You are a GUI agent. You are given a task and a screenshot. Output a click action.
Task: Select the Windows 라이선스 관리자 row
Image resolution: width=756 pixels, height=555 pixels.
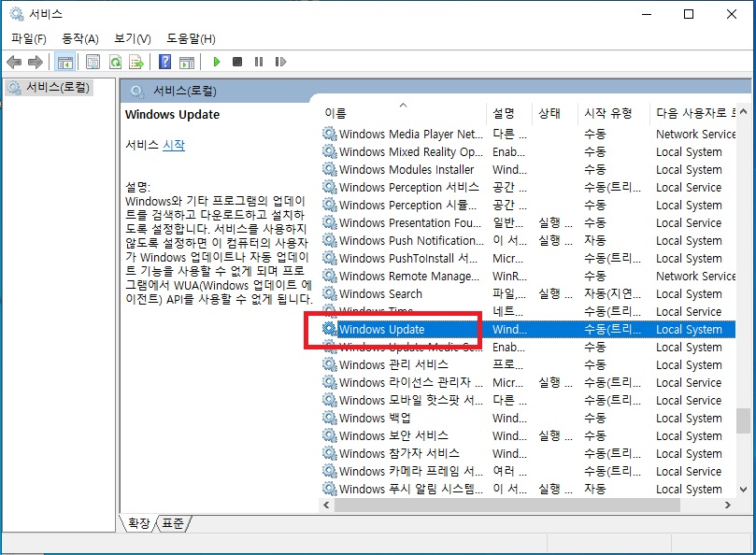point(528,382)
